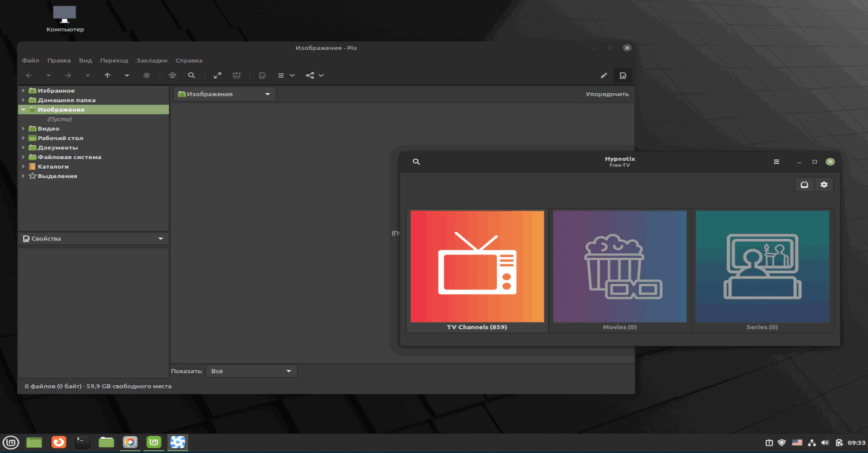Collapse the Изображения tree folder
This screenshot has width=868, height=453.
pos(23,109)
